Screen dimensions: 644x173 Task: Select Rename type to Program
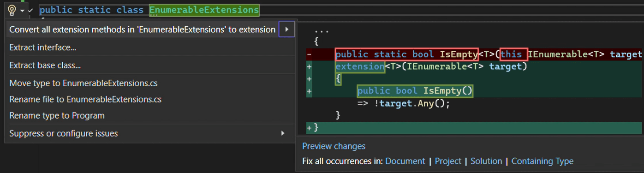click(x=57, y=115)
